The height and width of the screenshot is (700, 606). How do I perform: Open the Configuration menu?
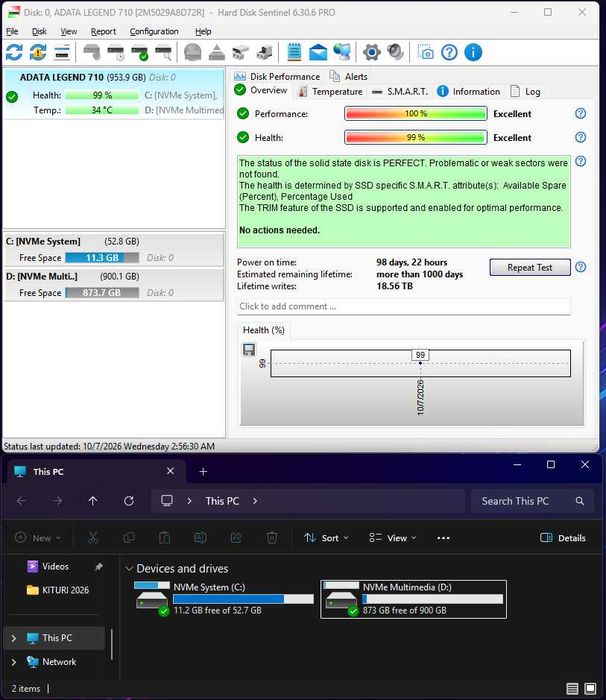coord(154,31)
